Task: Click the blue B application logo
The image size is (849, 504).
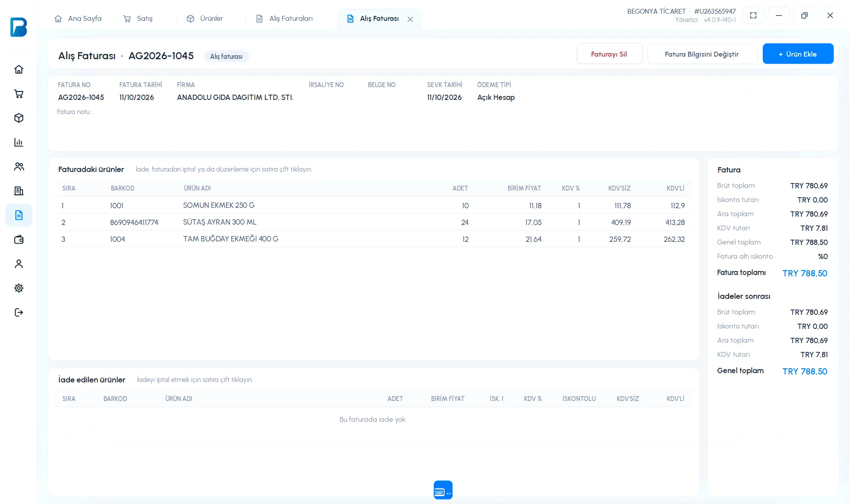Action: pos(19,27)
